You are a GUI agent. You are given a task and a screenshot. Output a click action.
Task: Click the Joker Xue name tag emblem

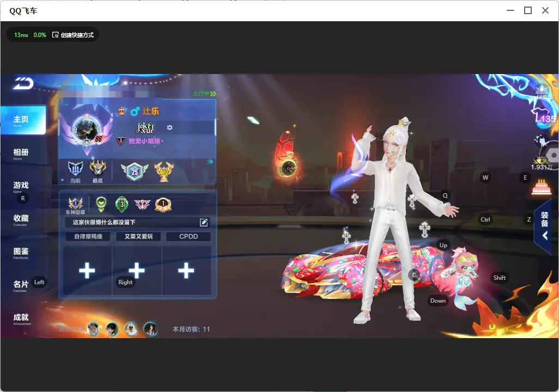point(146,127)
